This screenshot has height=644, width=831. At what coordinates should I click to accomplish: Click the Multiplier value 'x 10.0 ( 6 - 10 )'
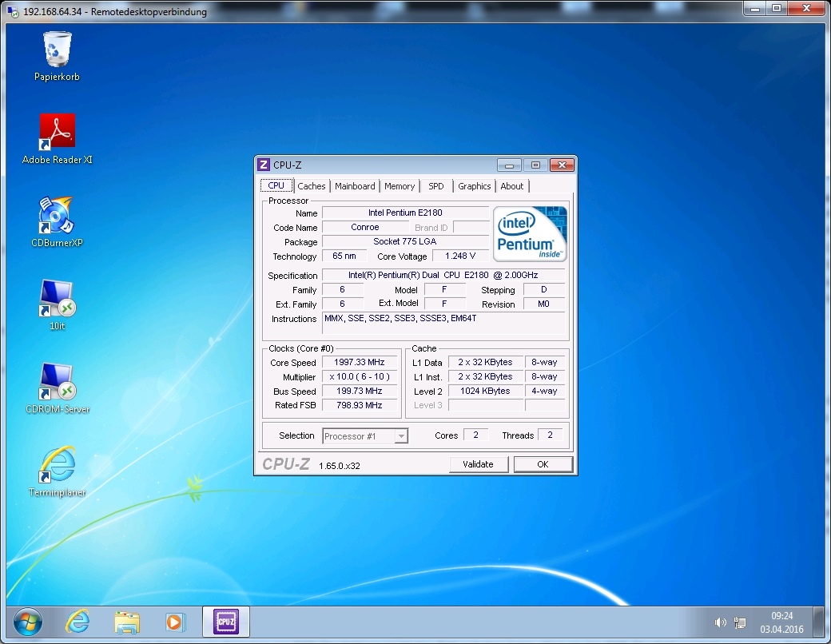pos(359,376)
